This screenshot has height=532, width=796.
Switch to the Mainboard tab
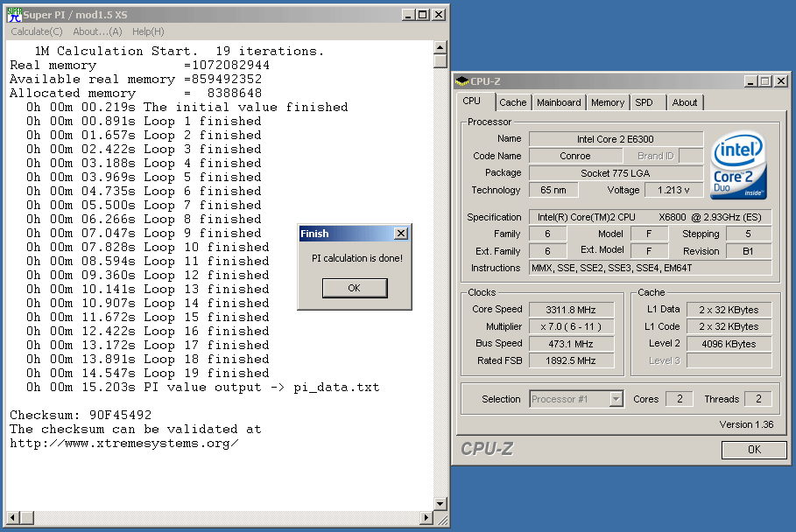(559, 102)
